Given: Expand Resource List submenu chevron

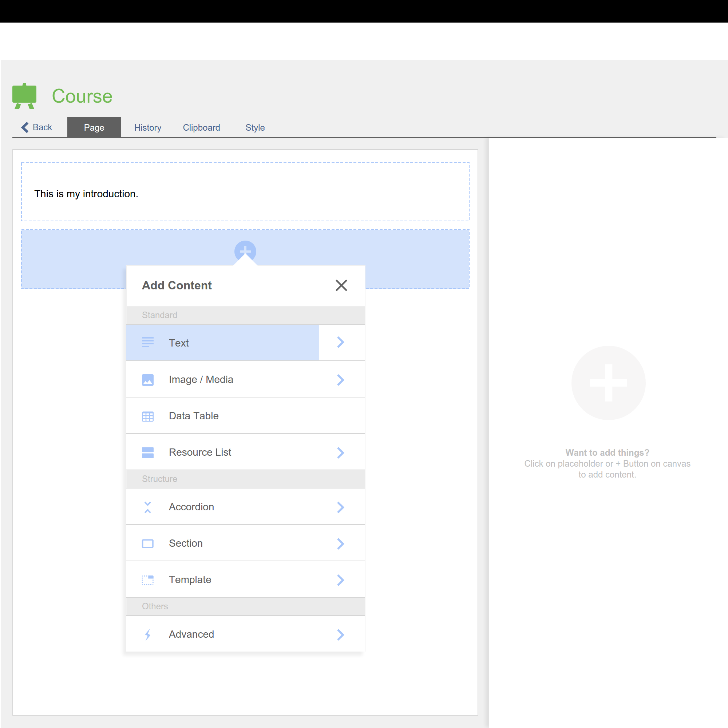Looking at the screenshot, I should point(341,452).
